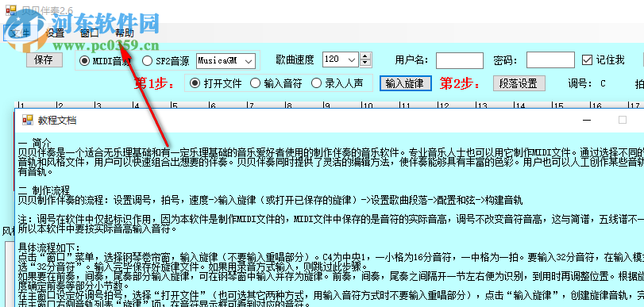This screenshot has width=644, height=307.
Task: Click the 输入旋律 button
Action: point(405,83)
